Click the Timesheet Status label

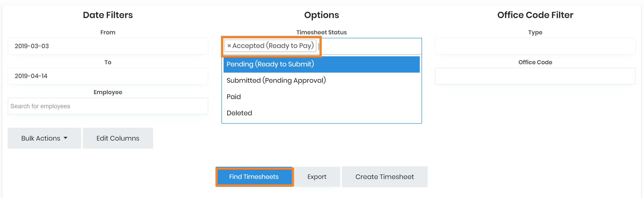click(321, 32)
